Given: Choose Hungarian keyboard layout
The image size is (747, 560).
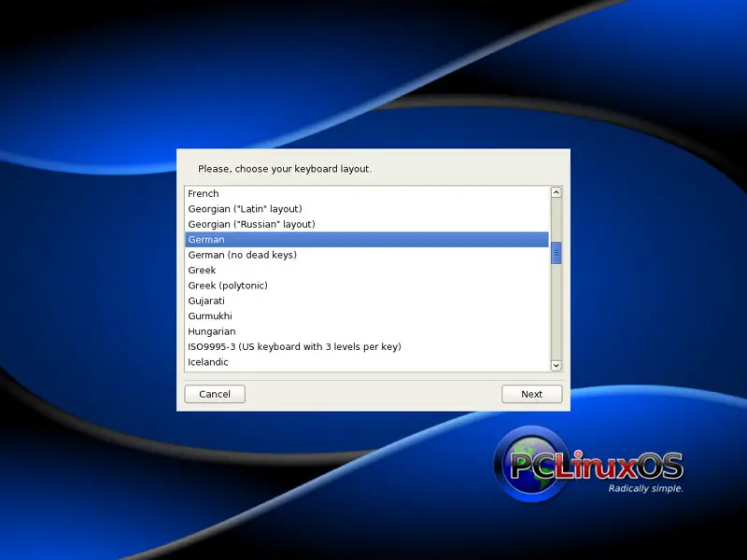Looking at the screenshot, I should (367, 331).
